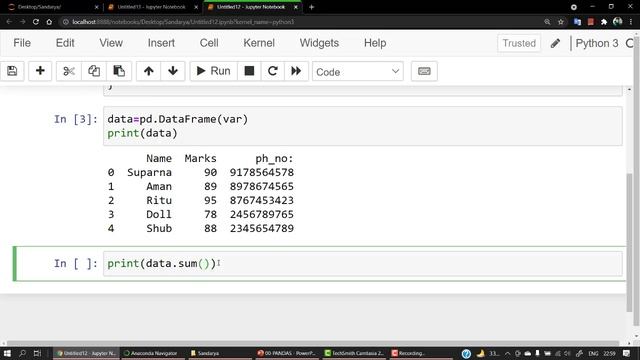
Task: Open Windows taskbar search
Action: pyautogui.click(x=22, y=353)
